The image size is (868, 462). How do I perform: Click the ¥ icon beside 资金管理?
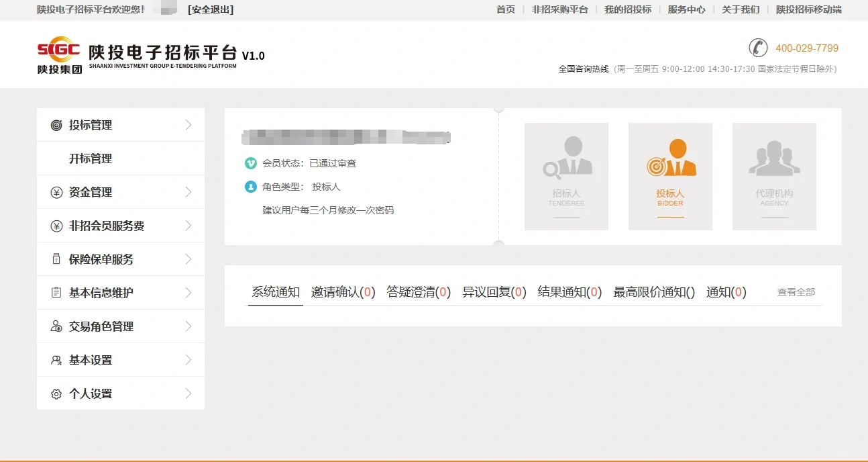[x=56, y=191]
